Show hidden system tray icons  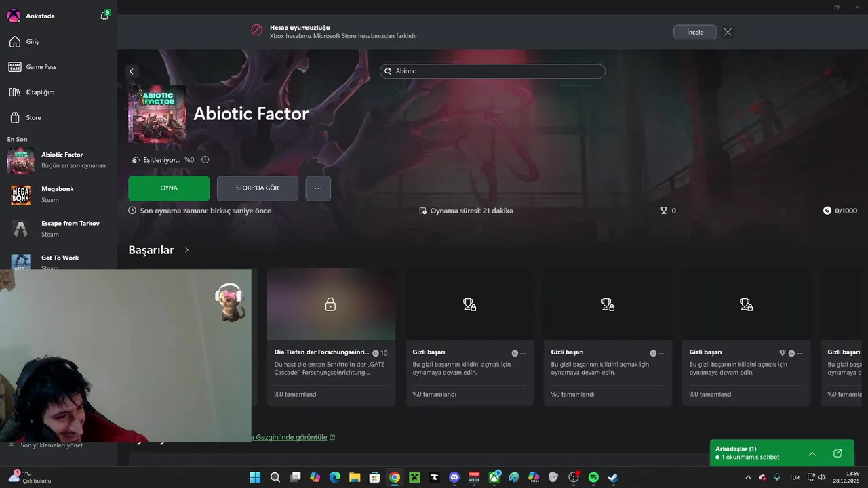[x=748, y=477]
